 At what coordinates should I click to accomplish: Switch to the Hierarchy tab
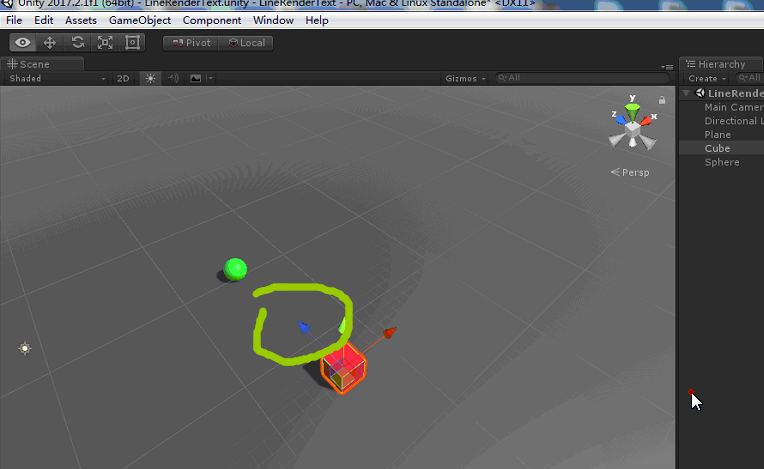click(x=721, y=64)
